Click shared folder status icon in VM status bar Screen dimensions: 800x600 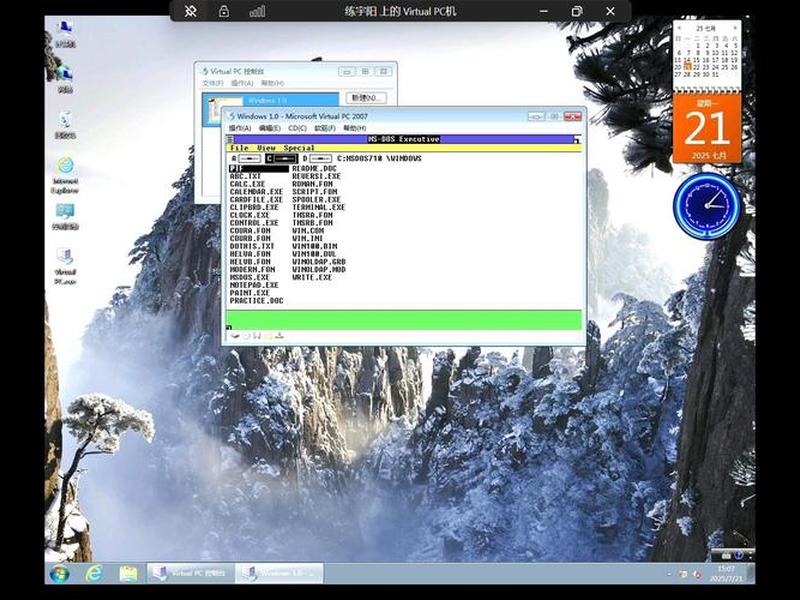click(268, 336)
